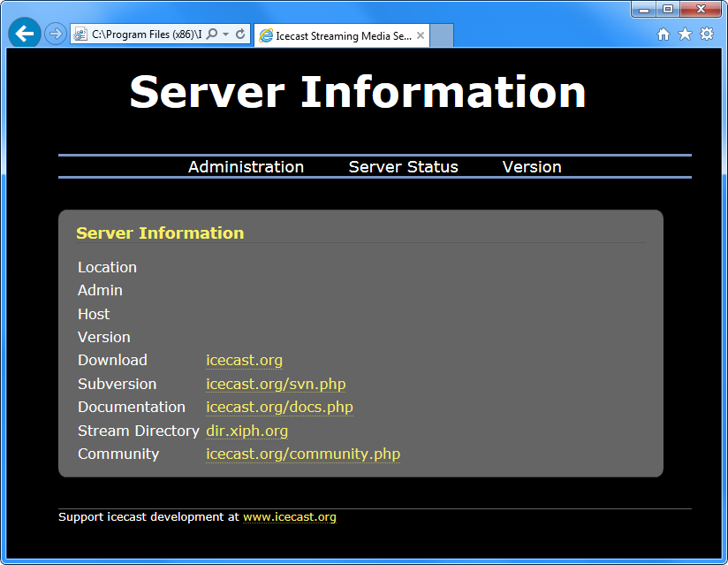728x565 pixels.
Task: Open Favorites with the star icon
Action: [685, 34]
